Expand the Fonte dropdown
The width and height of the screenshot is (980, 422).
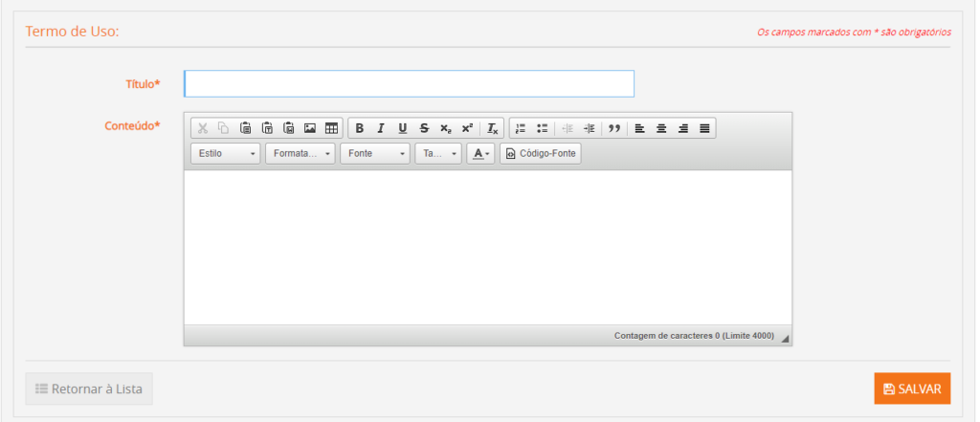[375, 154]
